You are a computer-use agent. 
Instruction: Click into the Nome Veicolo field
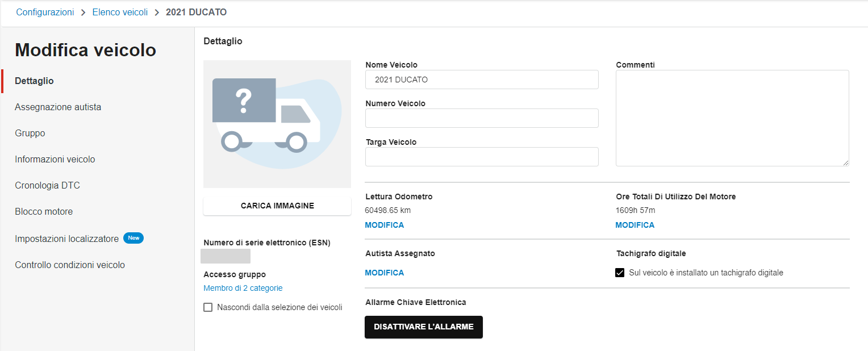tap(482, 80)
